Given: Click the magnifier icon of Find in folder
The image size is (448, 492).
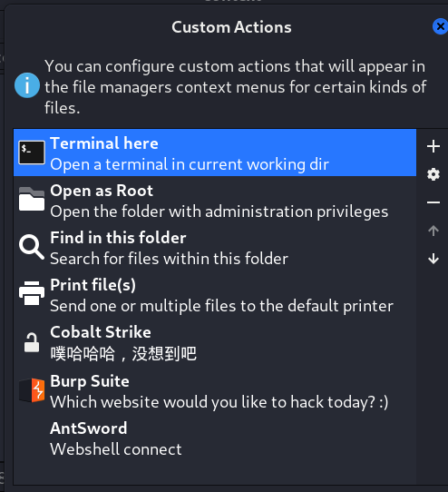Looking at the screenshot, I should point(32,247).
